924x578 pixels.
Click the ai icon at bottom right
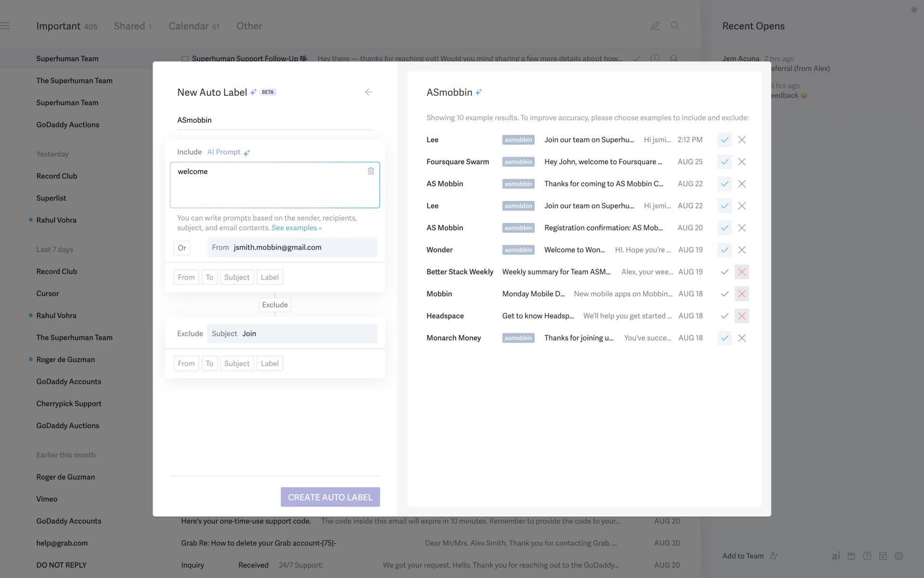pos(836,556)
